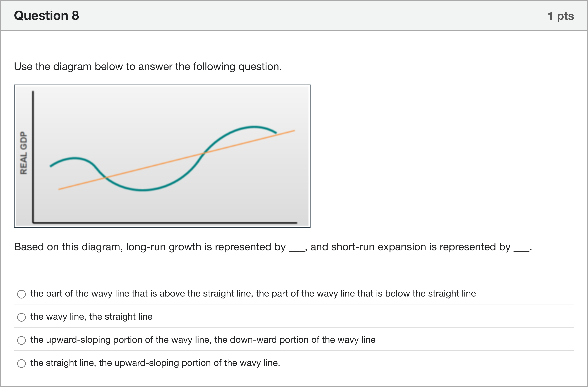The height and width of the screenshot is (387, 588).
Task: Click the answer text "the wavy line, the straight line"
Action: click(91, 317)
